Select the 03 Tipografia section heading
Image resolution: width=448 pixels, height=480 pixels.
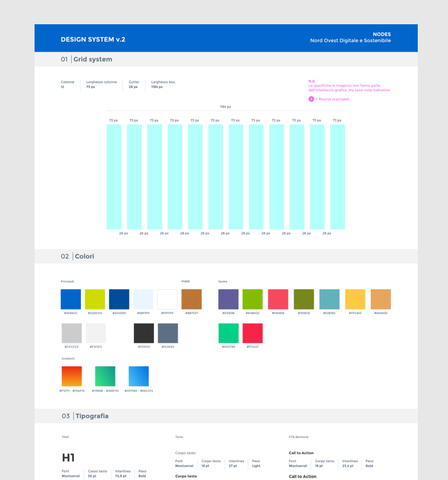(85, 416)
